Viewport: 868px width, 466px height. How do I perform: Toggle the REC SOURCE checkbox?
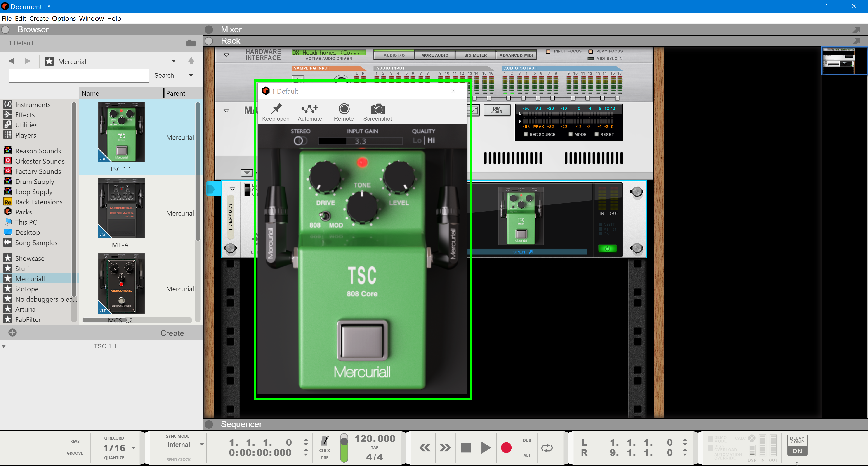(526, 134)
